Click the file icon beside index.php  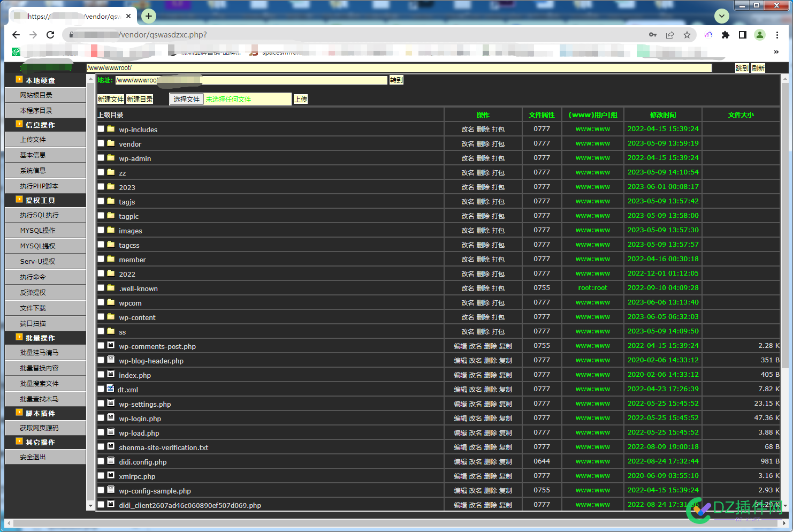click(111, 374)
